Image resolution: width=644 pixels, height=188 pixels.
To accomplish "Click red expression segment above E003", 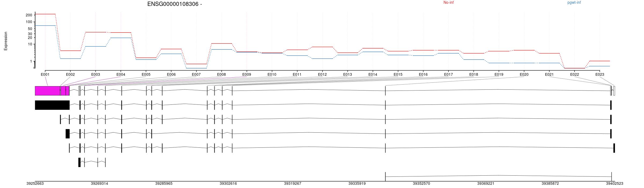I will (96, 32).
